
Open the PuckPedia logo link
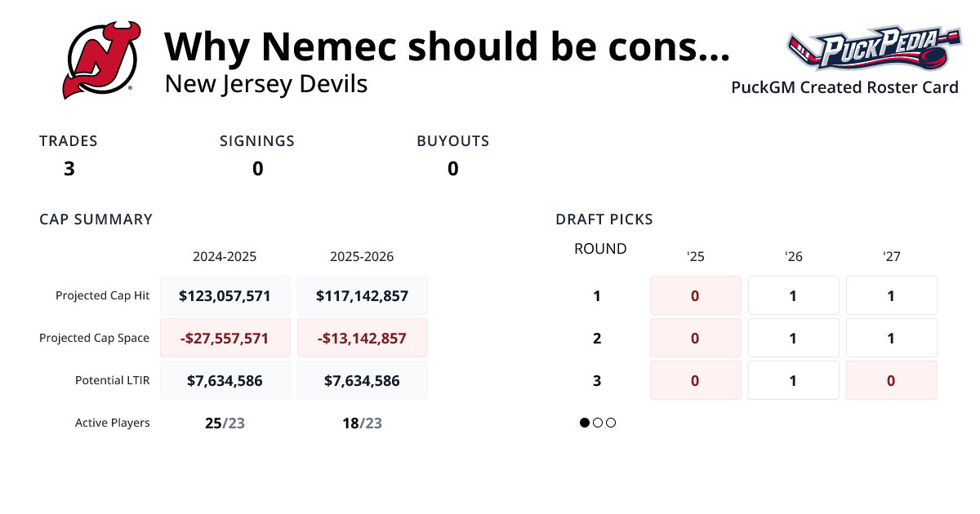point(875,47)
